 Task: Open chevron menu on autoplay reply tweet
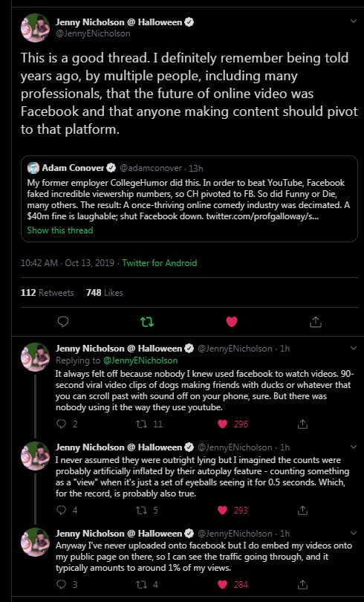354,447
